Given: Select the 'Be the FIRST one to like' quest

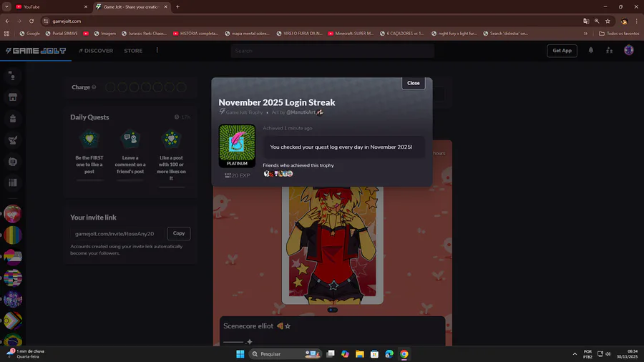Looking at the screenshot, I should coord(89,155).
